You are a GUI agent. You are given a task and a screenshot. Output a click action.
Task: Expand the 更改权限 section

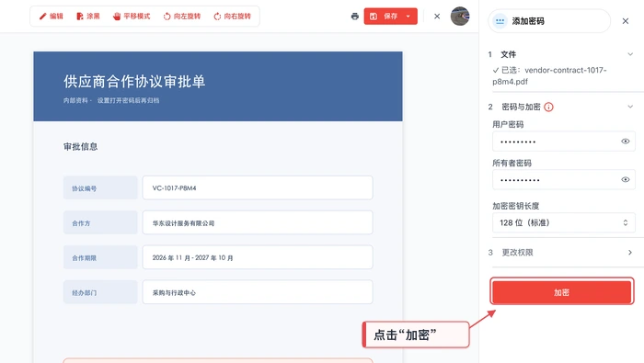point(561,252)
